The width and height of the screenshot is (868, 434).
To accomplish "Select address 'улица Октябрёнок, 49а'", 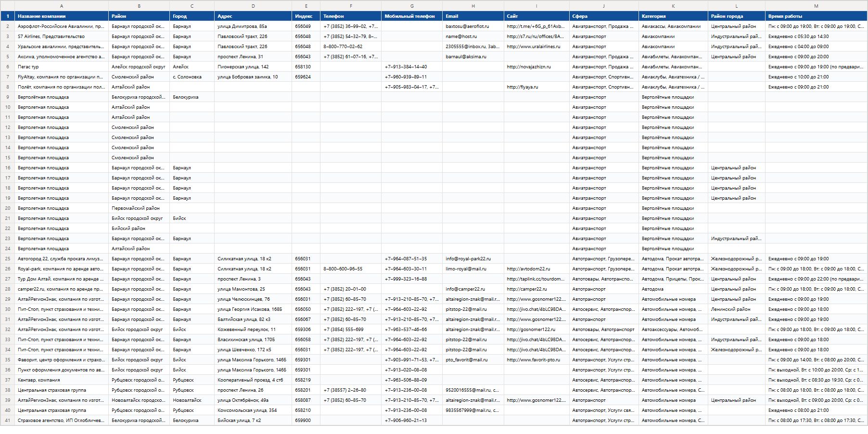I will coord(253,400).
